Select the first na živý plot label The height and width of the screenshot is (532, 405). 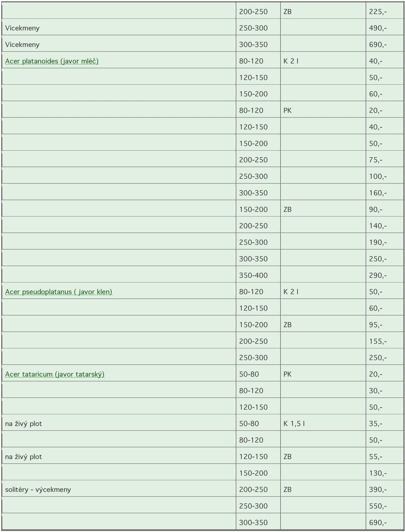tap(24, 424)
